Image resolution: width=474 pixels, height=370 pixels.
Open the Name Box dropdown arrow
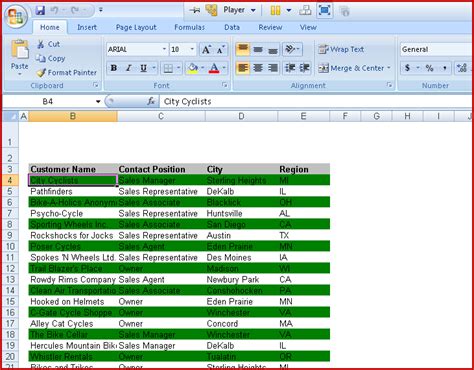[98, 101]
